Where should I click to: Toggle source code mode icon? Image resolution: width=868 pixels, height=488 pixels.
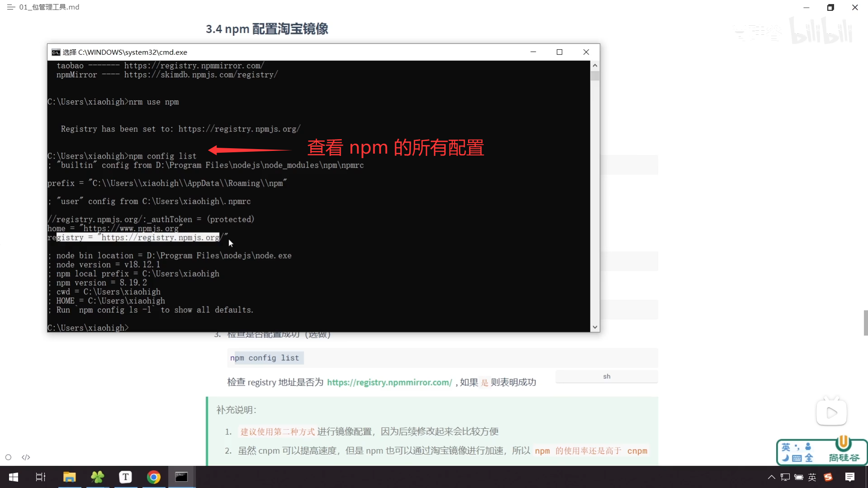point(26,457)
